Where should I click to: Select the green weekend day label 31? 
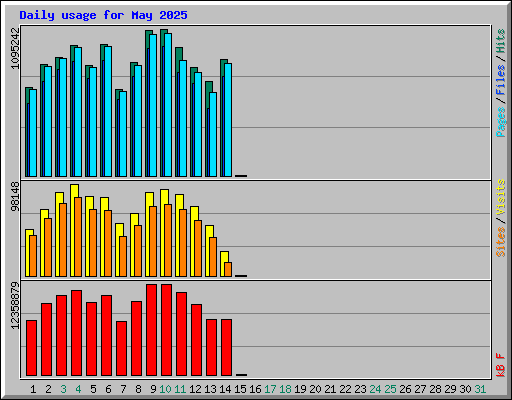tap(480, 389)
